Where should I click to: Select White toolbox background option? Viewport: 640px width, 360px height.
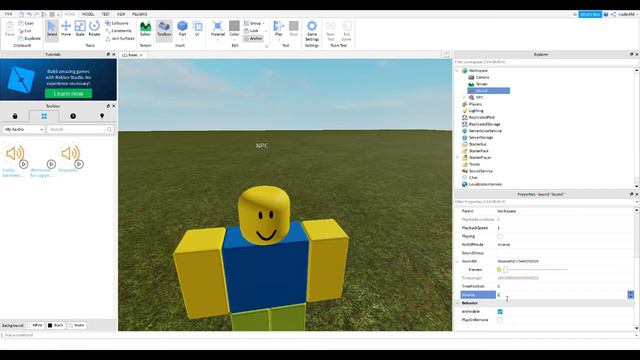[35, 325]
